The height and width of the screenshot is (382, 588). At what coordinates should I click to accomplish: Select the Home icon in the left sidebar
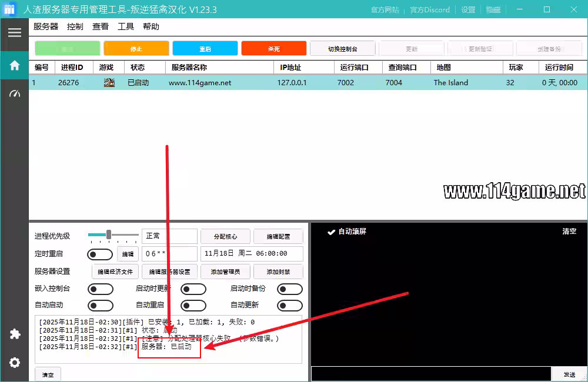pos(14,65)
